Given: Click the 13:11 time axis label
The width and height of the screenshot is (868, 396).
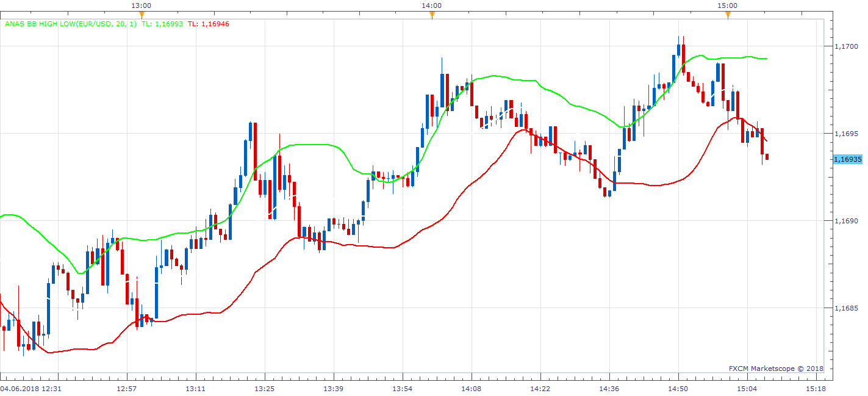Looking at the screenshot, I should tap(196, 388).
